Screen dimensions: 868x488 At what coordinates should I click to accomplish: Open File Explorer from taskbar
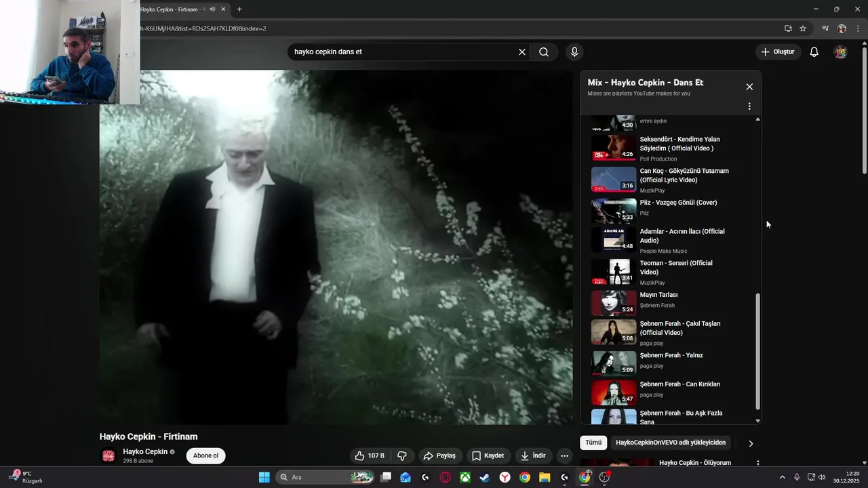pos(545,477)
